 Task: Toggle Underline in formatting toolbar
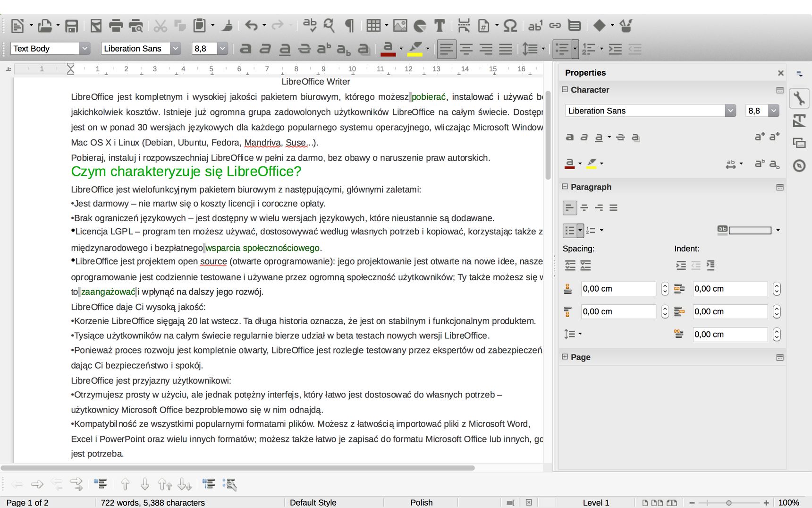(x=285, y=49)
